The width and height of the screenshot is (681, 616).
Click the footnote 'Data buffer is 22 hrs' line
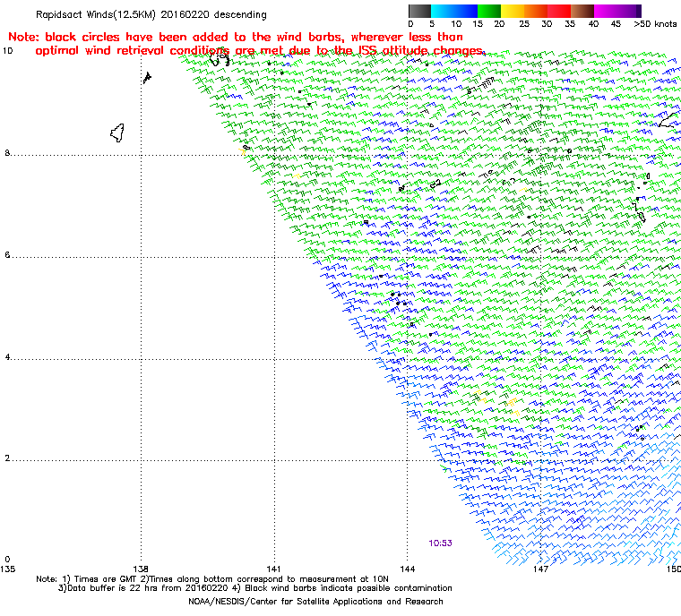coord(255,588)
